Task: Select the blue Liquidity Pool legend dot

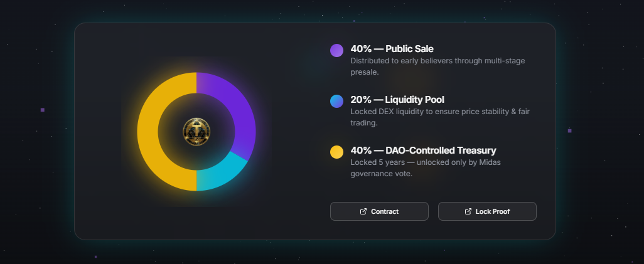Action: pyautogui.click(x=336, y=101)
